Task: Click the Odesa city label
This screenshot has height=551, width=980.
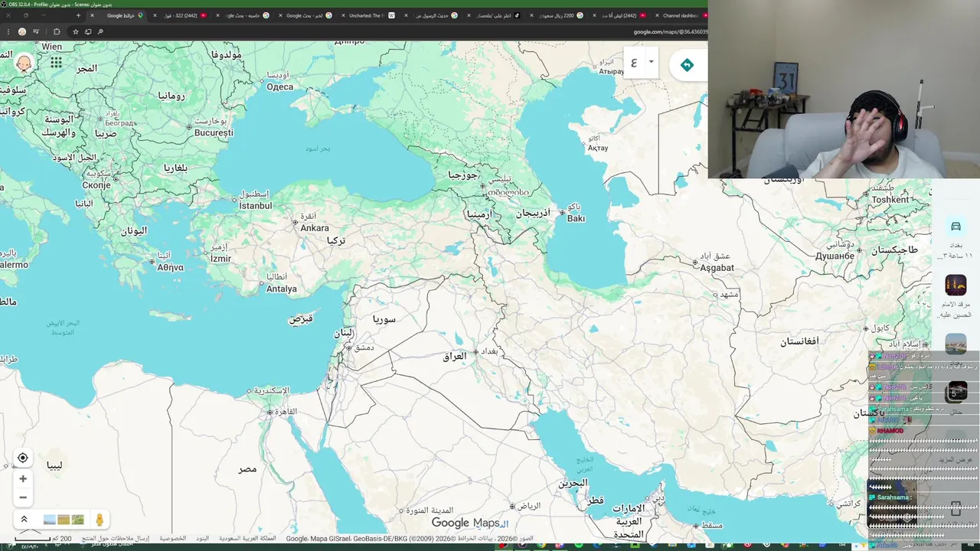Action: click(x=279, y=86)
